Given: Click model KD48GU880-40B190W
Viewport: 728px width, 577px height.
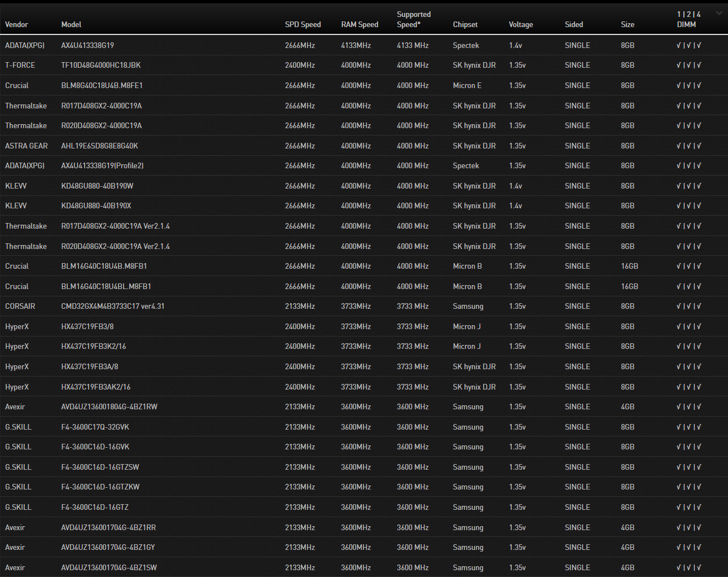Looking at the screenshot, I should (98, 186).
